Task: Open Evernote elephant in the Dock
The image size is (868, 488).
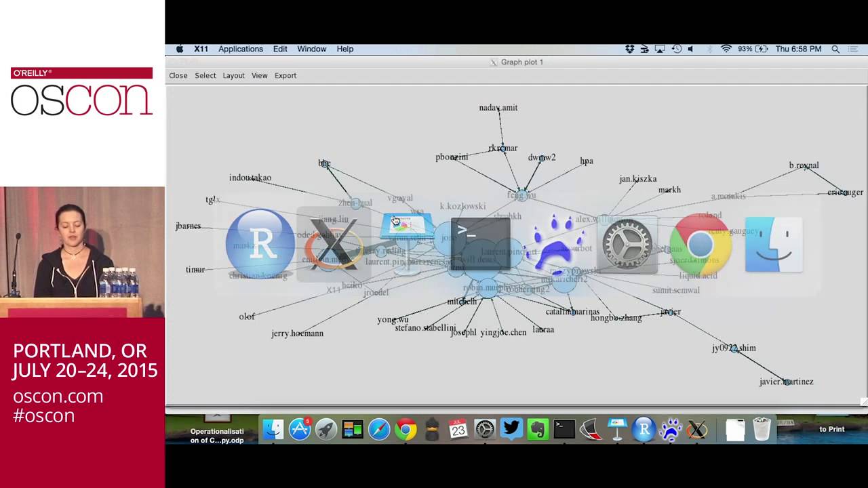Action: 538,429
